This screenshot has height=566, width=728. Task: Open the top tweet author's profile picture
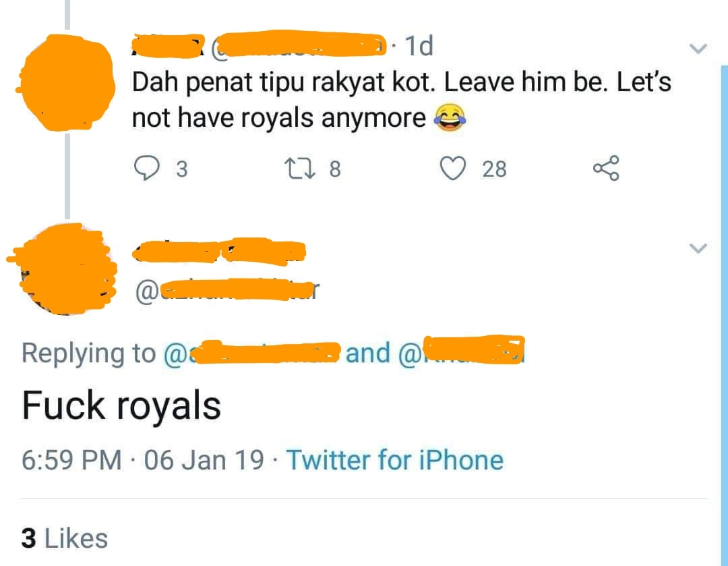point(65,84)
